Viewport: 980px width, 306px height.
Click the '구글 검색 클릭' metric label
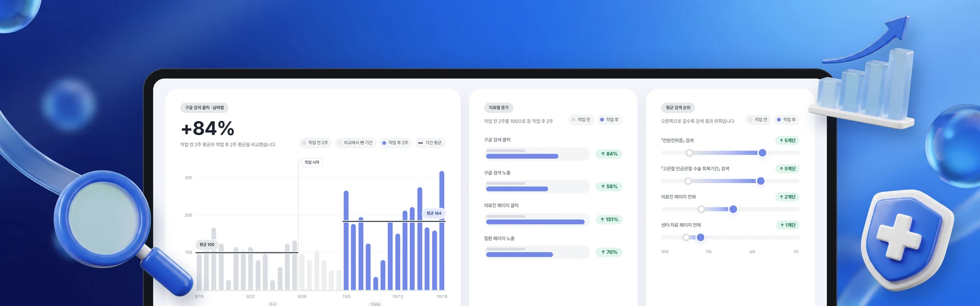(497, 140)
